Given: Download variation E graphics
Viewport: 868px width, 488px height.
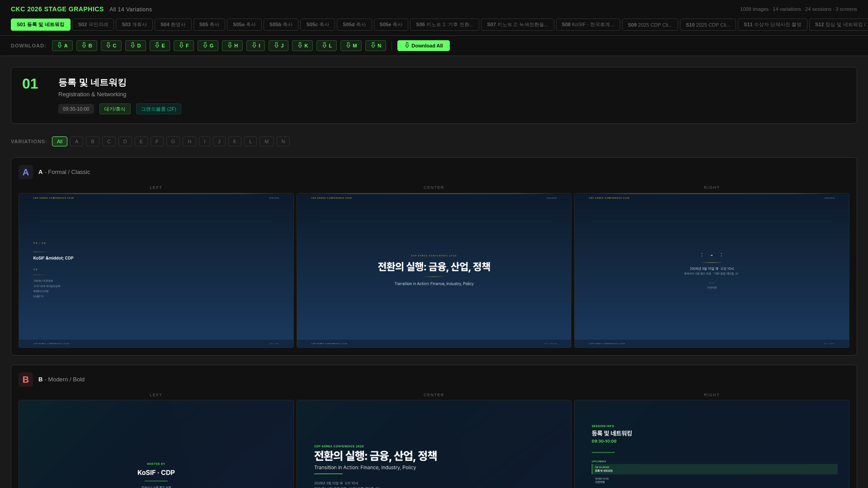Looking at the screenshot, I should point(160,46).
